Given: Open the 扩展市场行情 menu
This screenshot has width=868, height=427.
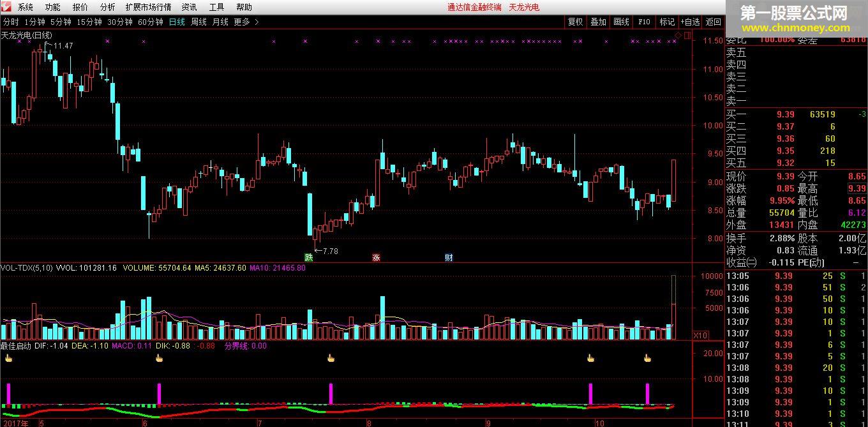Looking at the screenshot, I should click(x=148, y=7).
